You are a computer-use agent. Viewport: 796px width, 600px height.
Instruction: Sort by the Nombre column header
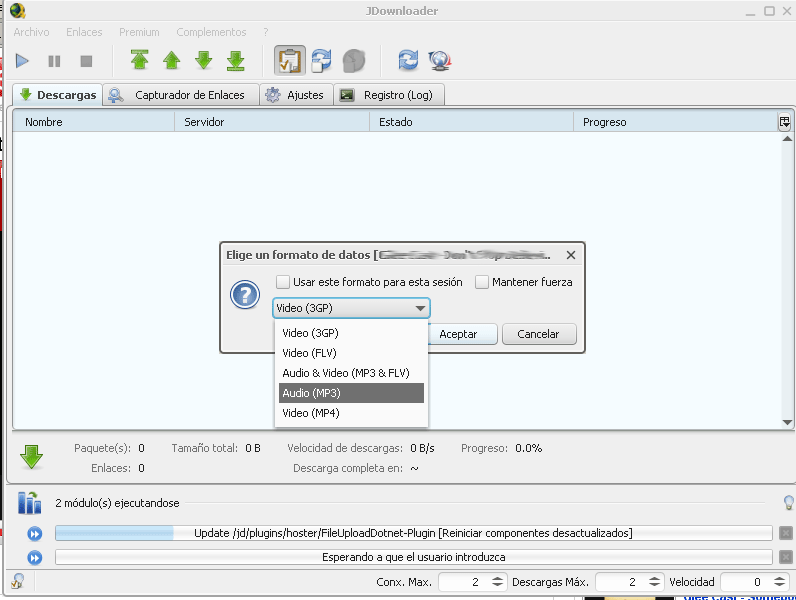tap(94, 122)
